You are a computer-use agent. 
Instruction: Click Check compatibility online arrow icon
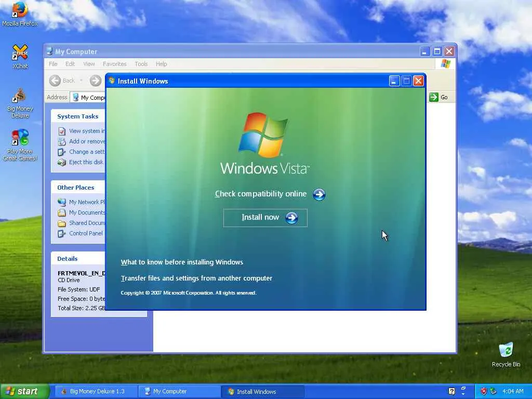[x=319, y=194]
